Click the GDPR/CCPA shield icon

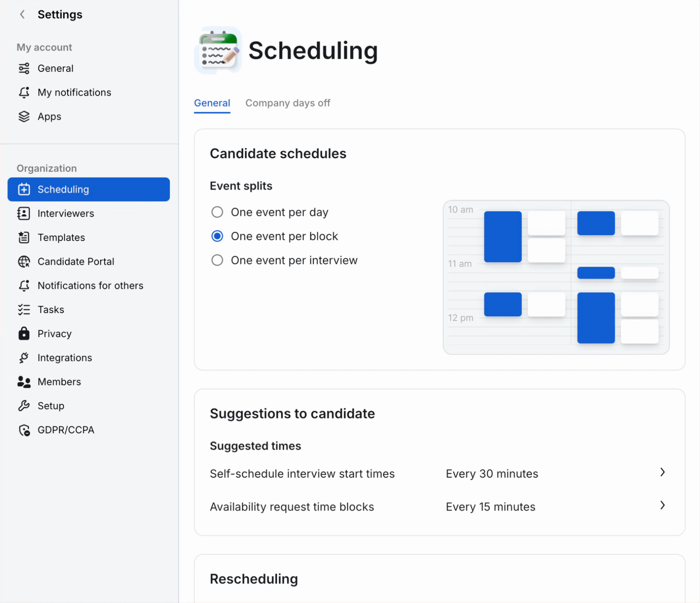24,430
